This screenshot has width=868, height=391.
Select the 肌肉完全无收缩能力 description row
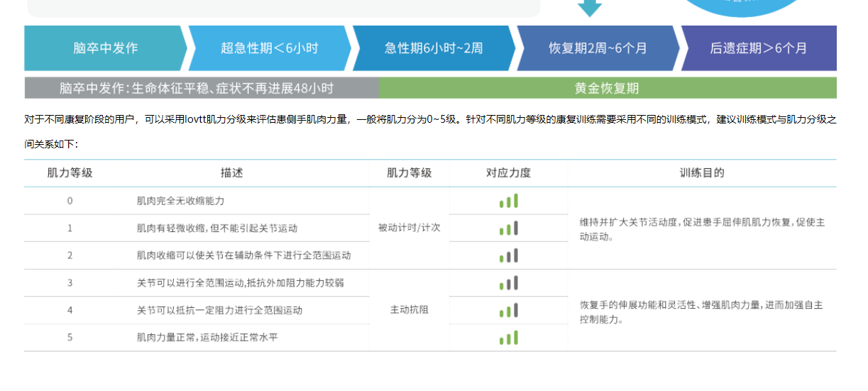[180, 201]
